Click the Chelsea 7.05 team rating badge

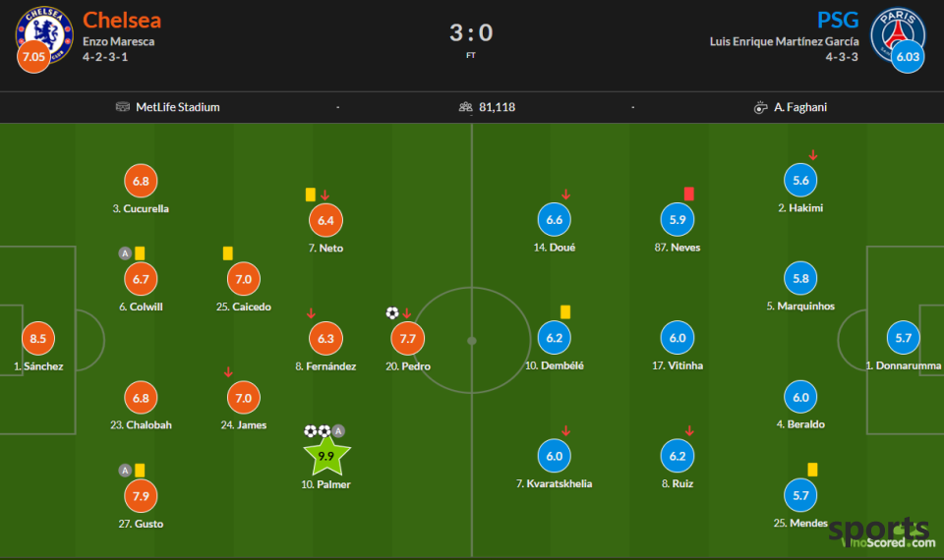click(x=33, y=57)
